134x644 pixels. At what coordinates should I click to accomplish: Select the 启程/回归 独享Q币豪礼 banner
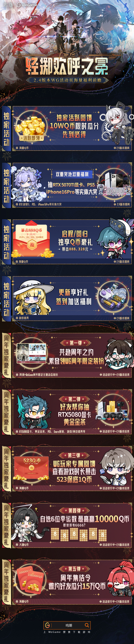[72, 241]
